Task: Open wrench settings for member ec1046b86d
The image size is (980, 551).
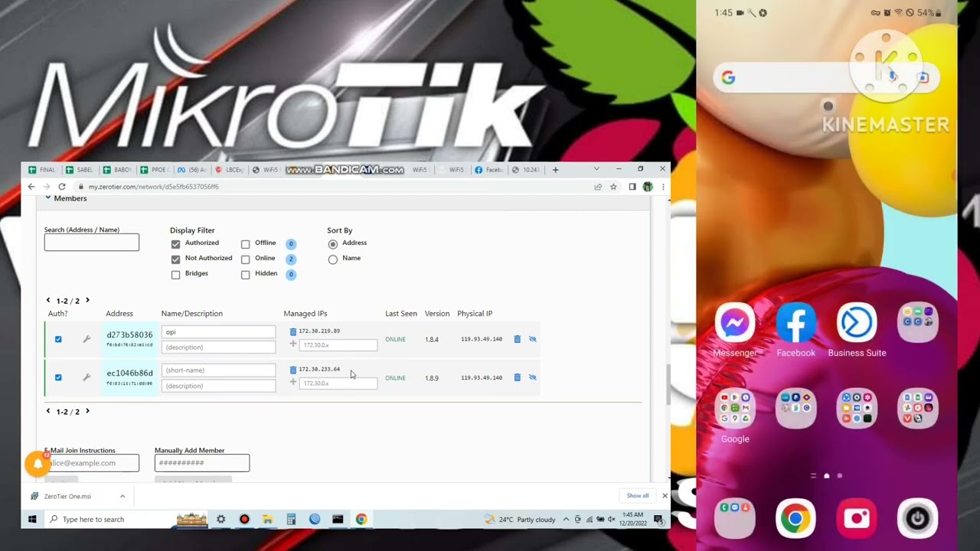Action: coord(87,377)
